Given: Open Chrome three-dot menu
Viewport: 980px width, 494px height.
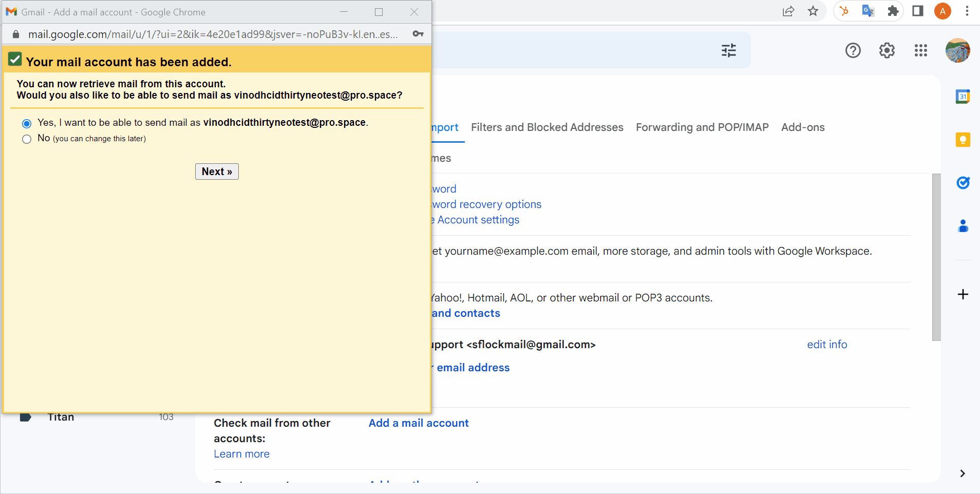Looking at the screenshot, I should click(x=967, y=11).
